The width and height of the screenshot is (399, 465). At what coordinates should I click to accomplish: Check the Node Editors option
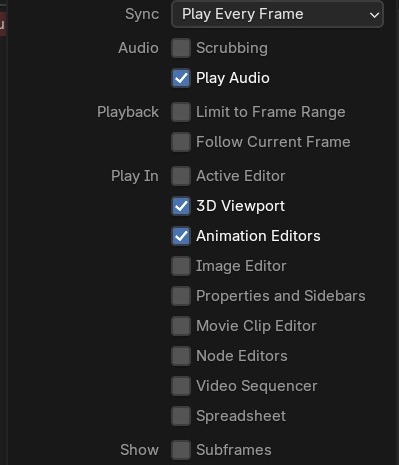181,356
